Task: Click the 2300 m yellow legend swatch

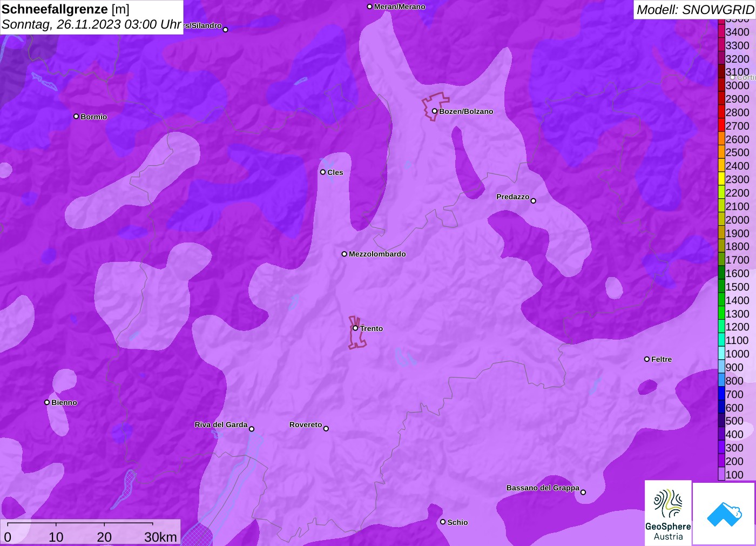Action: 721,179
